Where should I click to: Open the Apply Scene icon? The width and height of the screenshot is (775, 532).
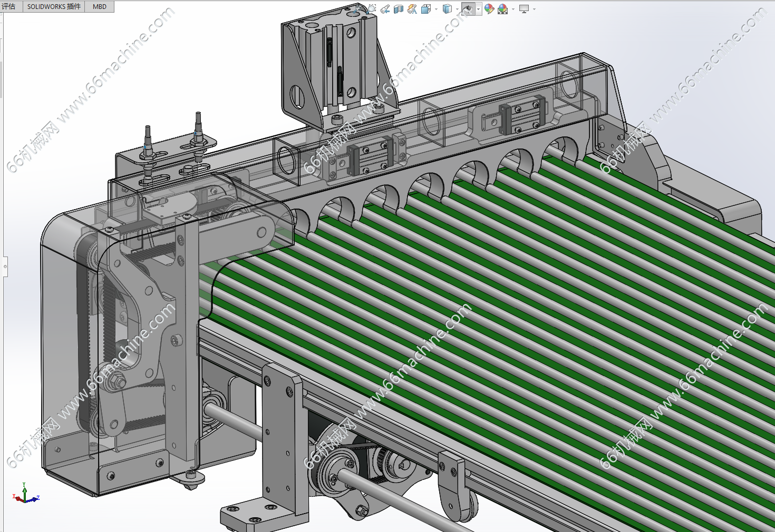(502, 9)
